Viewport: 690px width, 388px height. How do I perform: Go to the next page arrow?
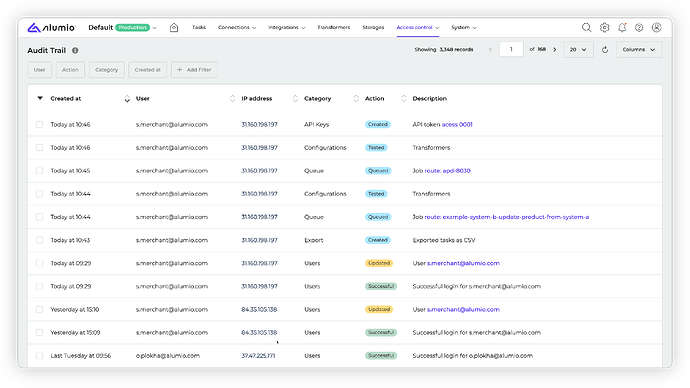tap(554, 50)
